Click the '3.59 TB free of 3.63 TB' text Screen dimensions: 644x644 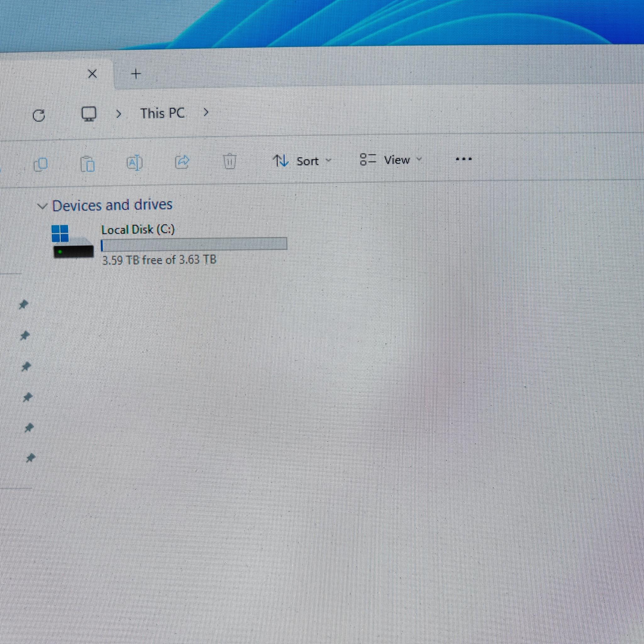click(159, 259)
